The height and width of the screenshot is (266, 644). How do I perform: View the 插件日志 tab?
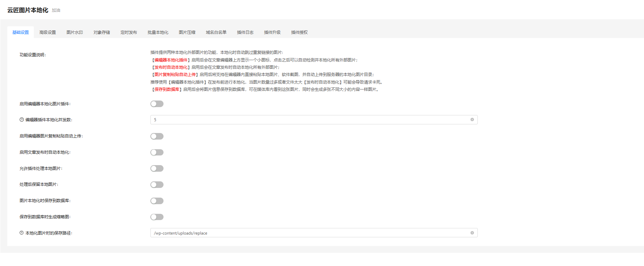coord(245,32)
